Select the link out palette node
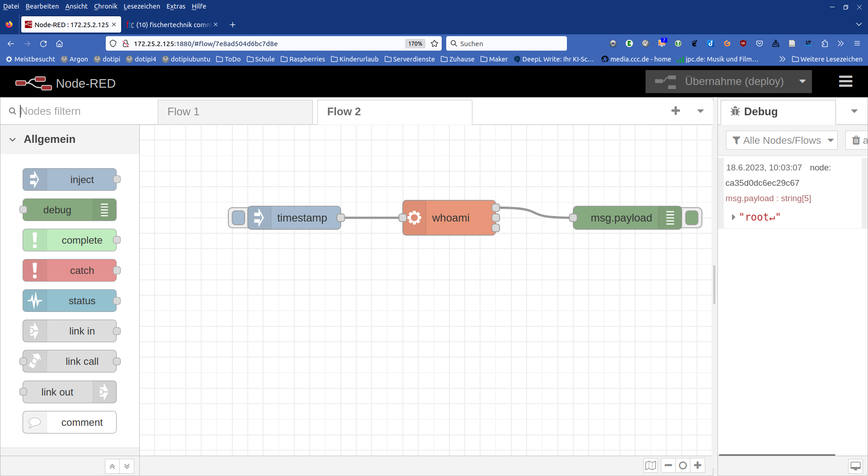 pos(70,392)
